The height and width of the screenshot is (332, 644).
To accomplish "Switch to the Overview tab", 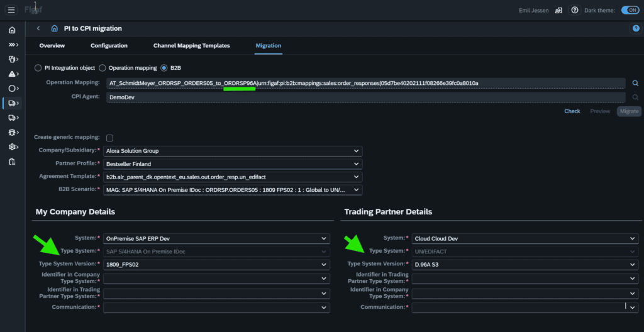I will point(52,46).
